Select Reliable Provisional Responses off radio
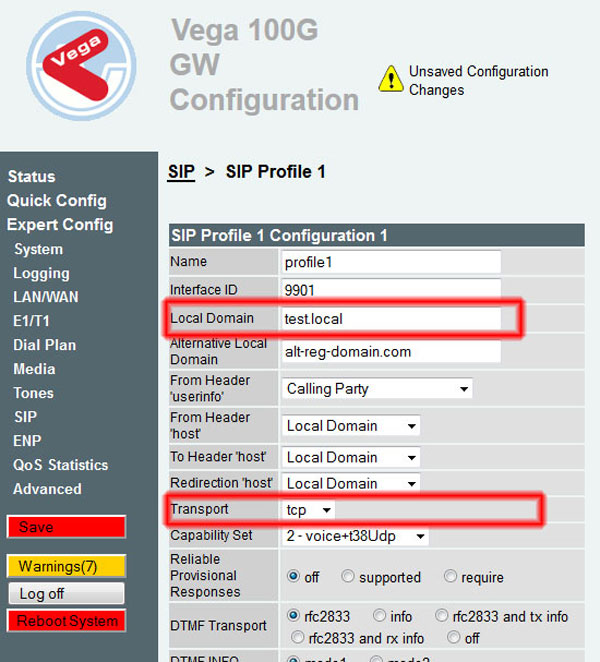Screen dimensions: 600x662 pos(293,576)
